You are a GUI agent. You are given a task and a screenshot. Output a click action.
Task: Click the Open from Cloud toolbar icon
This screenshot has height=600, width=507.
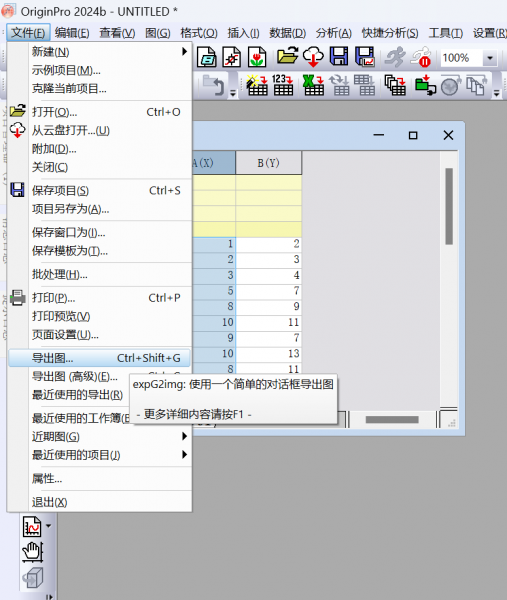313,57
